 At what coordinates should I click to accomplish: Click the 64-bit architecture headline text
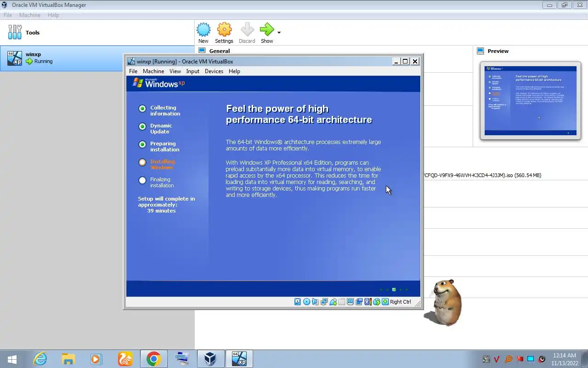299,114
